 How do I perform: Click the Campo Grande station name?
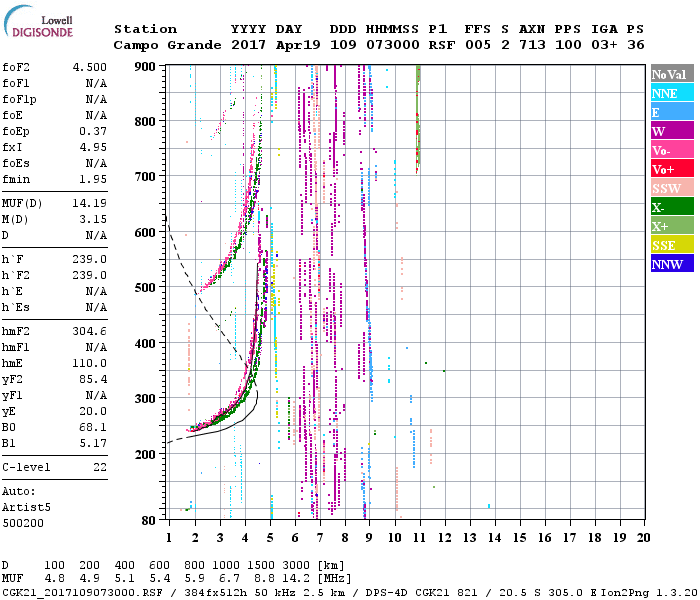click(167, 45)
